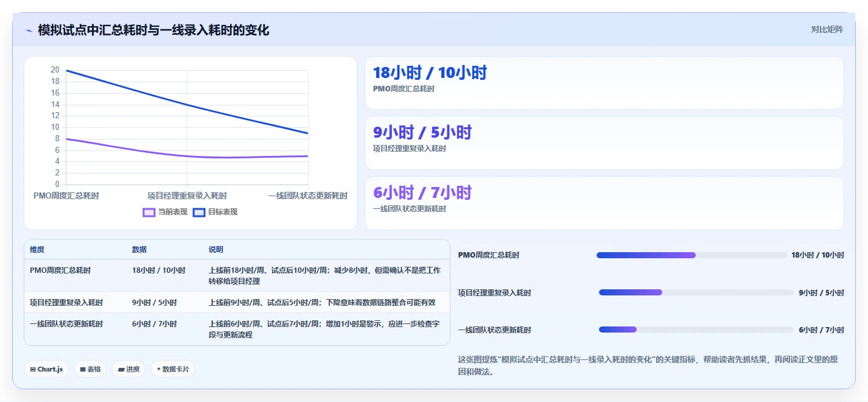Click the y-axis value 20 on chart
This screenshot has width=868, height=402.
coord(55,70)
